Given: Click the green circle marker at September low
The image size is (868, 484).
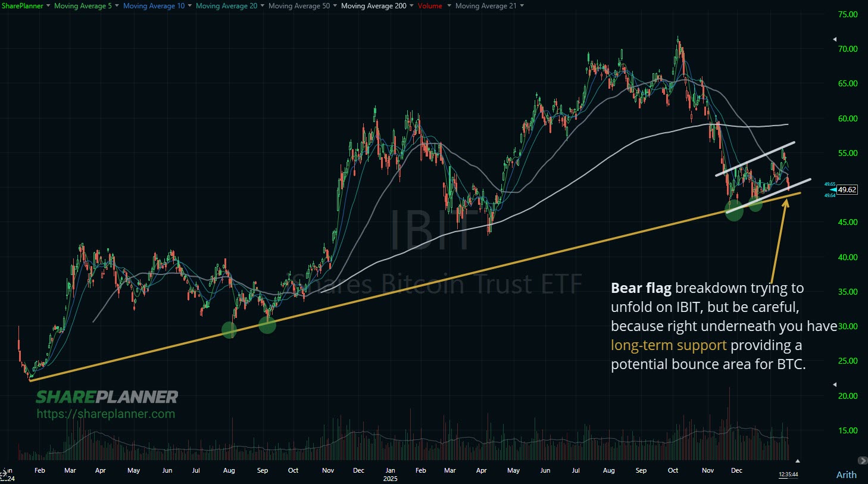Looking at the screenshot, I should click(267, 324).
